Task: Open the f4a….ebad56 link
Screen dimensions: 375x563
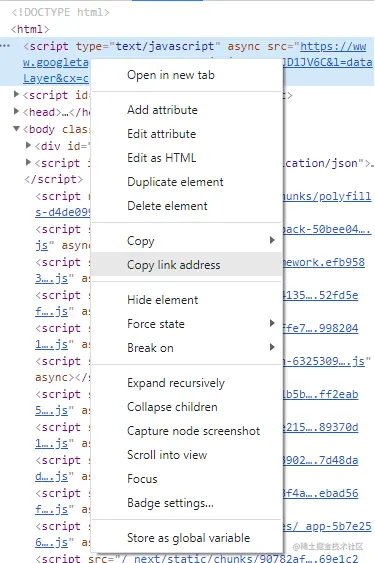Action: coord(320,493)
